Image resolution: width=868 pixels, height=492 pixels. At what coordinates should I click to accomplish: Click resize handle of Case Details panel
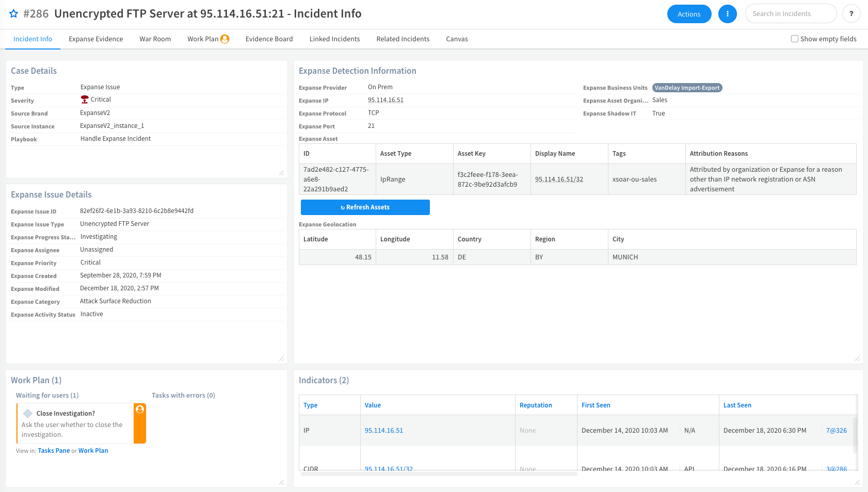pyautogui.click(x=281, y=173)
